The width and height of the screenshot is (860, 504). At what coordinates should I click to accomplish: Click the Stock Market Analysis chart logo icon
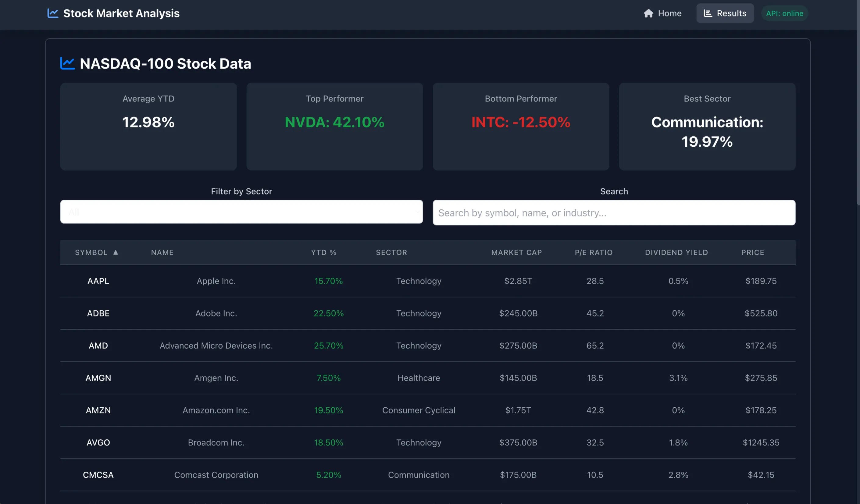pos(52,13)
